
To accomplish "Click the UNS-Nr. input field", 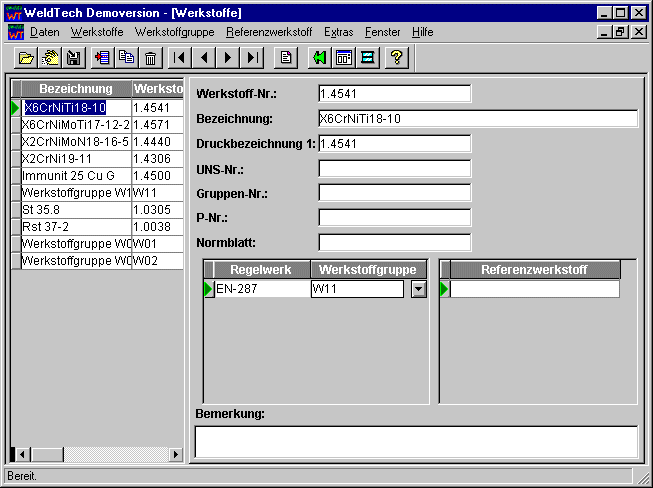I will pos(394,168).
